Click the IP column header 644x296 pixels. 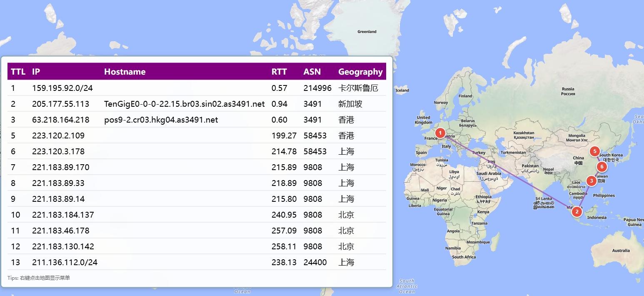tap(36, 72)
